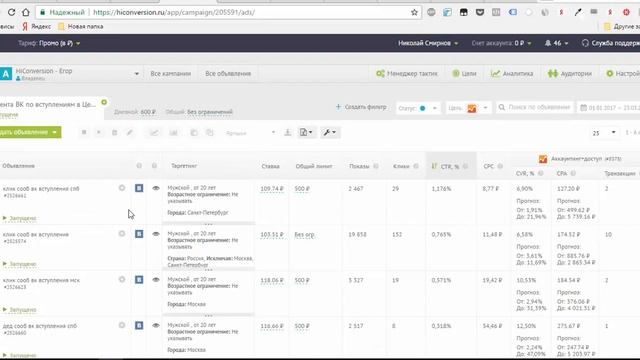Click the stop ads toolbar icon
640x360 pixels.
coord(84,133)
